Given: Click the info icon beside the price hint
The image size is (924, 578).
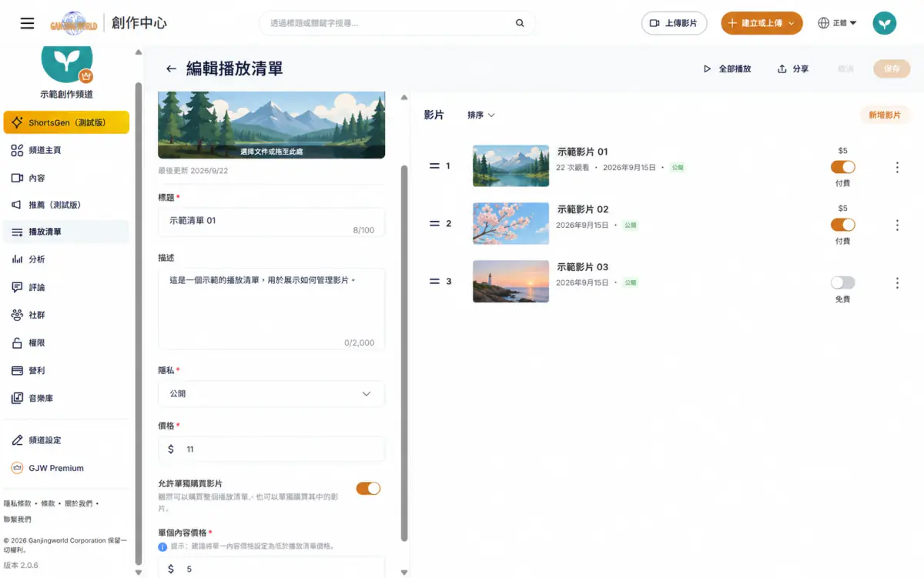Looking at the screenshot, I should pyautogui.click(x=162, y=546).
